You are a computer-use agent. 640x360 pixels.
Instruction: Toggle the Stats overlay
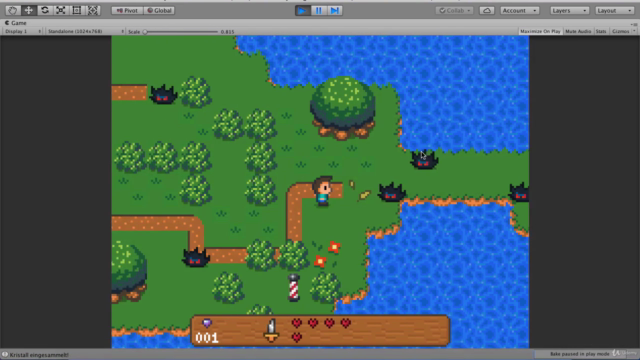point(601,31)
